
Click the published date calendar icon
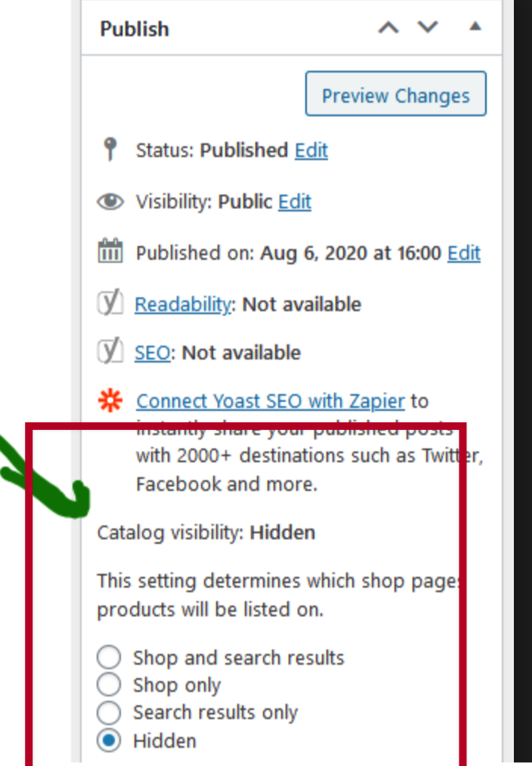pos(110,251)
